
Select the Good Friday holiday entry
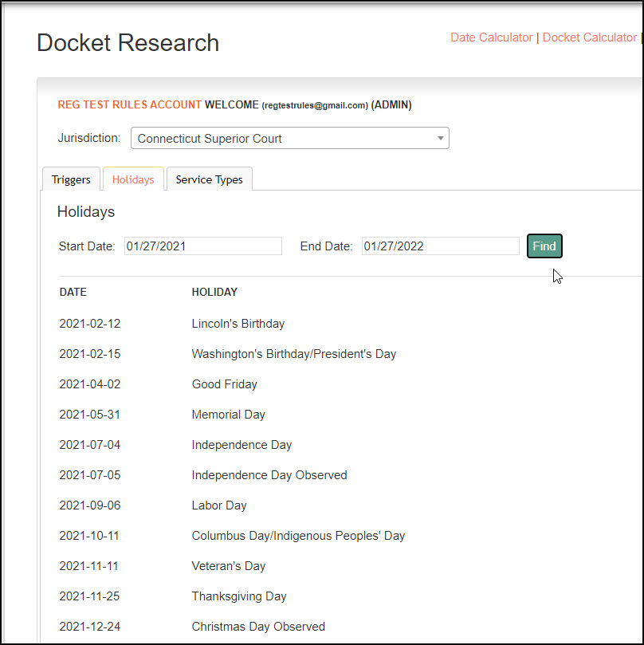[x=225, y=384]
